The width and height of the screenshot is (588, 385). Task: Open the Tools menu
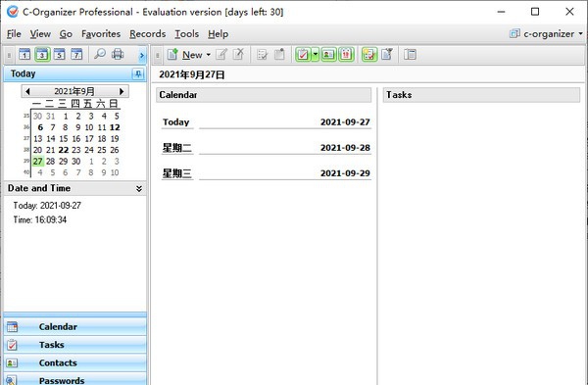pyautogui.click(x=187, y=34)
